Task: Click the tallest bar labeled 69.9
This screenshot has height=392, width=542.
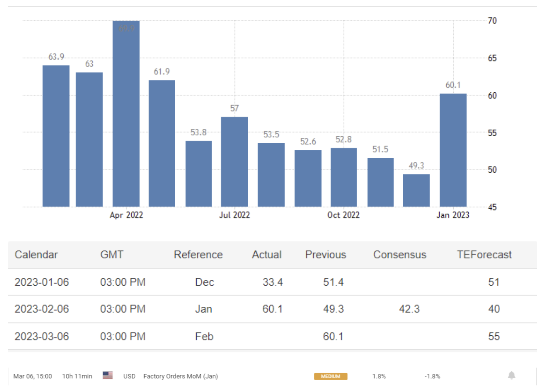Action: [x=126, y=114]
